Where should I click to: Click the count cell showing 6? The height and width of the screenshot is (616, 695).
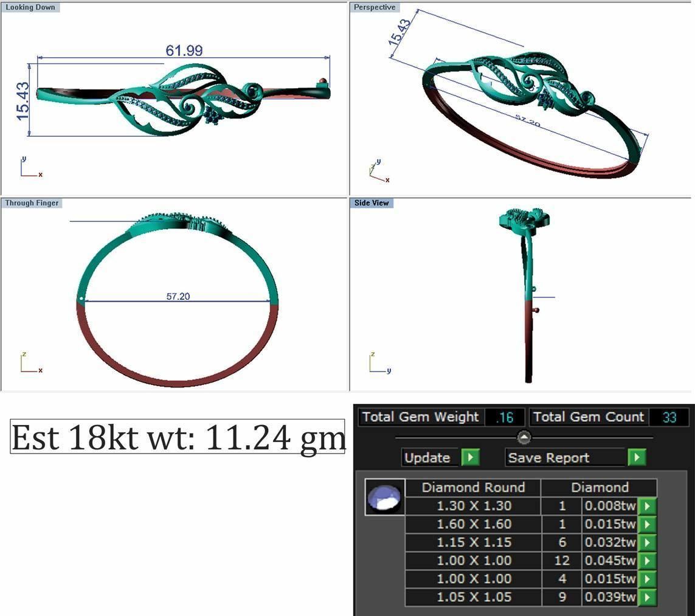pyautogui.click(x=562, y=542)
